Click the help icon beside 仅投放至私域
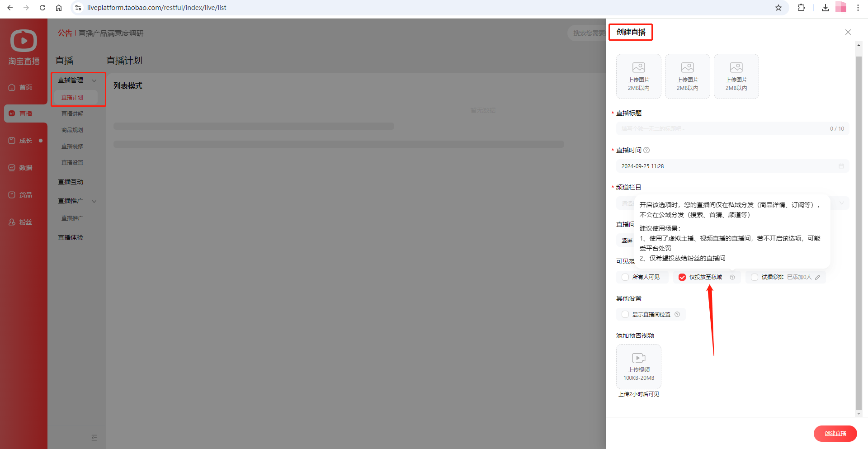 (732, 277)
